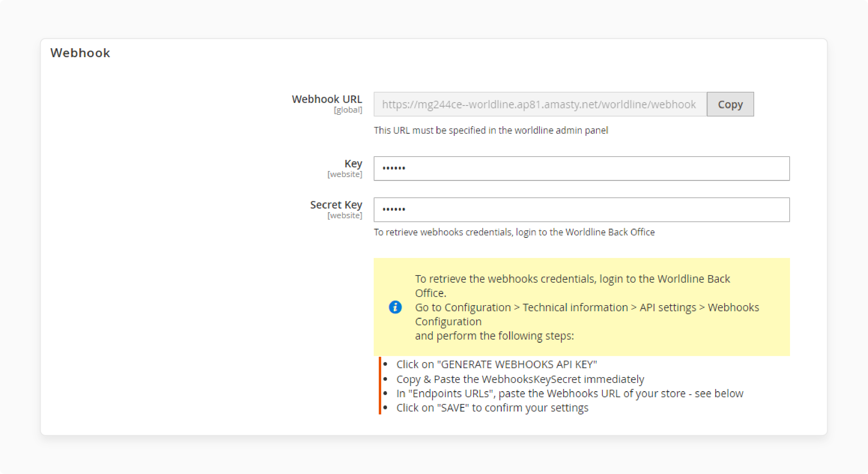Click the 'Key' field label
868x474 pixels.
click(x=353, y=163)
